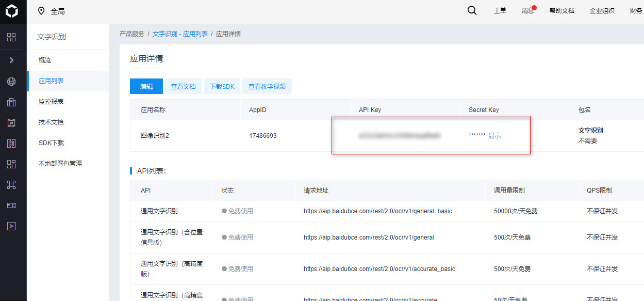Viewport: 644px width, 301px height.
Task: Click the building icon in left sidebar
Action: 11,102
